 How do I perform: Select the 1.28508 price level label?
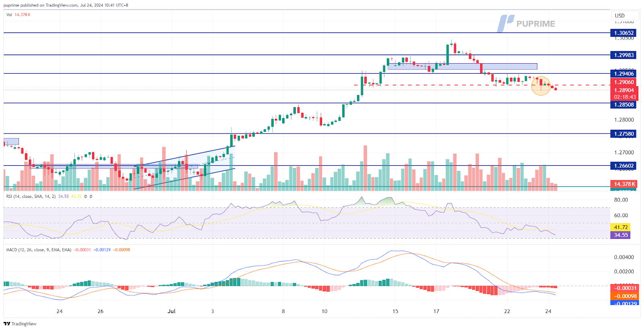tap(623, 105)
